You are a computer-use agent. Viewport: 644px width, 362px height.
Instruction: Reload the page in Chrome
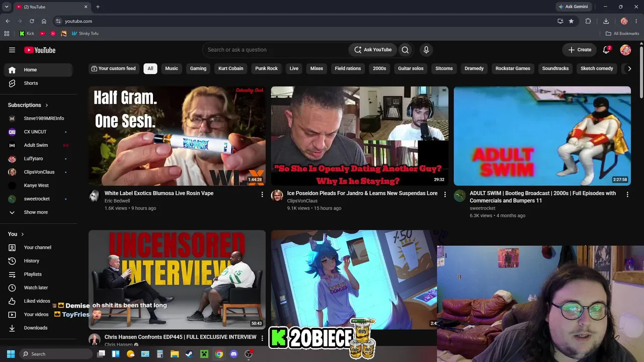(x=32, y=21)
